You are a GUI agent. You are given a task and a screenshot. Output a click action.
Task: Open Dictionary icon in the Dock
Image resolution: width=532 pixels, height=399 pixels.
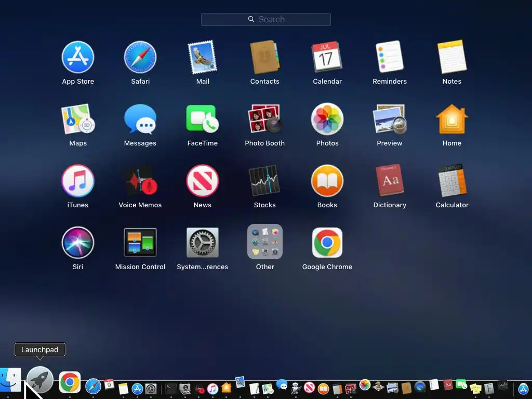(x=448, y=385)
